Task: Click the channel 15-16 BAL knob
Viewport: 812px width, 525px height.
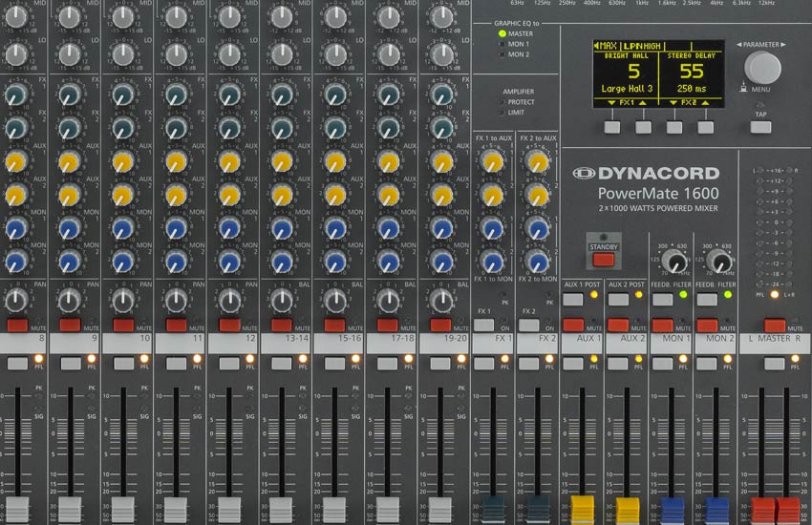Action: [x=333, y=301]
